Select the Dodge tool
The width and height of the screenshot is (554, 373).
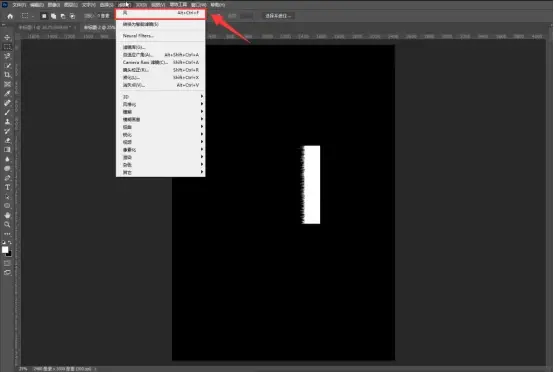[7, 168]
